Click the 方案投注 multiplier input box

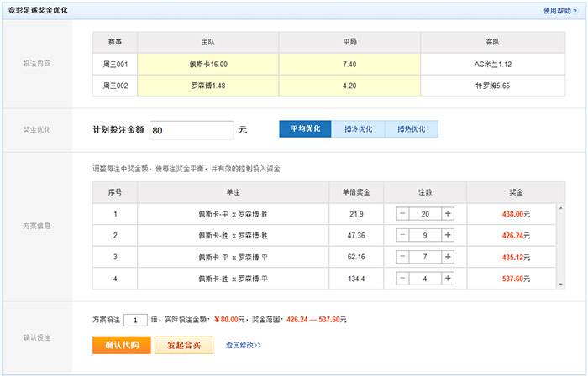135,320
